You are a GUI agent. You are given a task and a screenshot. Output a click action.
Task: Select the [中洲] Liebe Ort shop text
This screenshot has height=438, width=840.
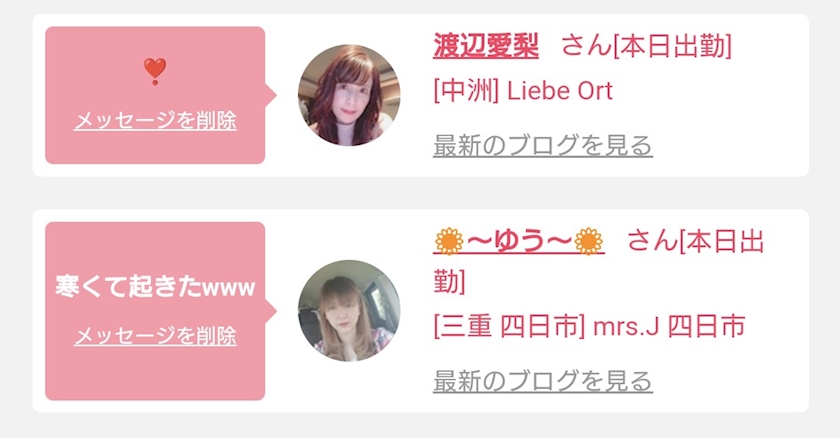click(523, 90)
